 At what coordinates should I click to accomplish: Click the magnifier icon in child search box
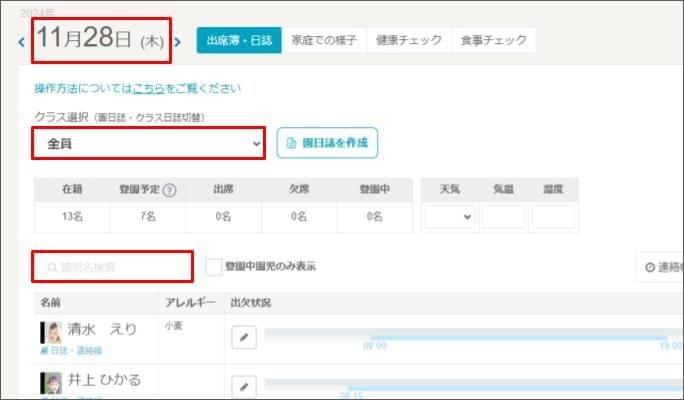pyautogui.click(x=52, y=268)
